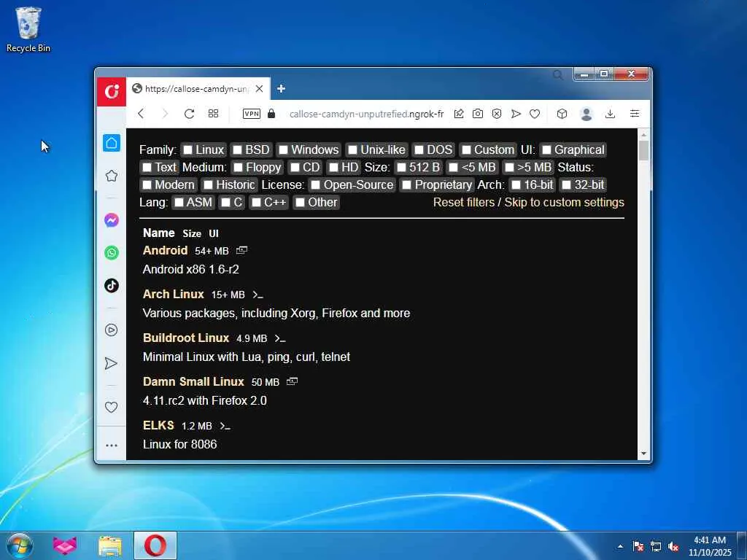The width and height of the screenshot is (747, 560).
Task: Open downloads panel
Action: click(x=610, y=114)
